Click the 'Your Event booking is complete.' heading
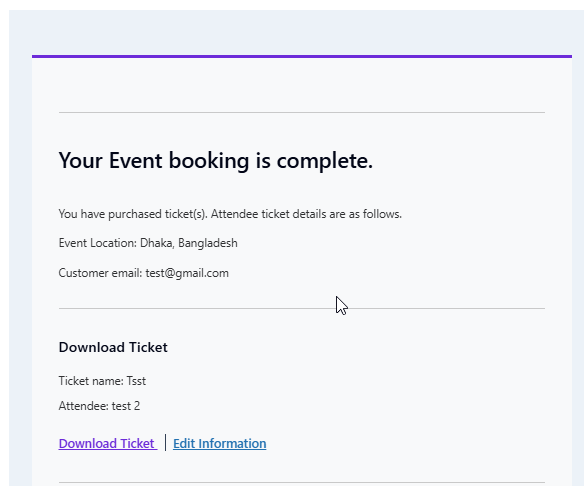Image resolution: width=584 pixels, height=486 pixels. (x=216, y=161)
